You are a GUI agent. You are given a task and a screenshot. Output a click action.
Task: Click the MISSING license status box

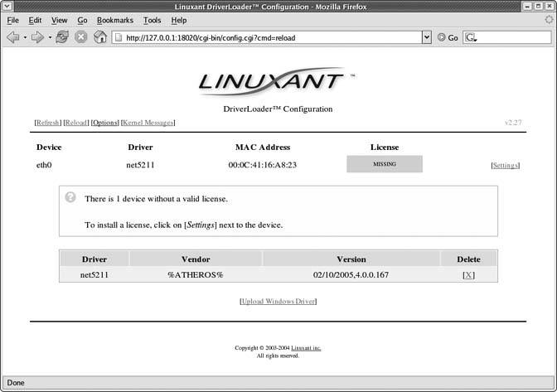pyautogui.click(x=384, y=164)
